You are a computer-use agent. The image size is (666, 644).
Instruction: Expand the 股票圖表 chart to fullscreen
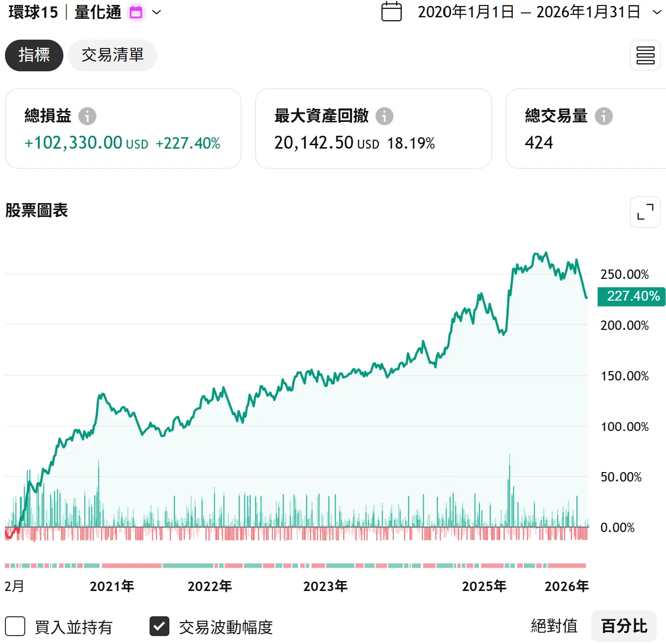tap(645, 212)
